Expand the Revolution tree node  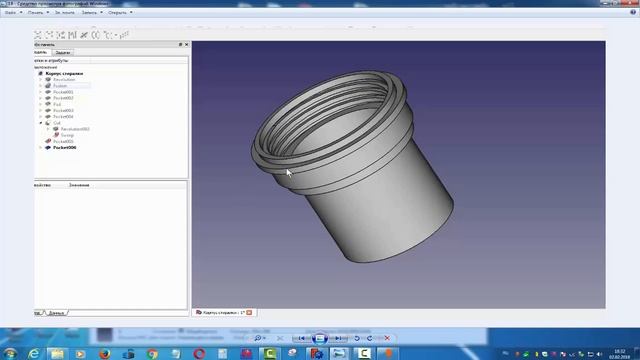tap(40, 80)
